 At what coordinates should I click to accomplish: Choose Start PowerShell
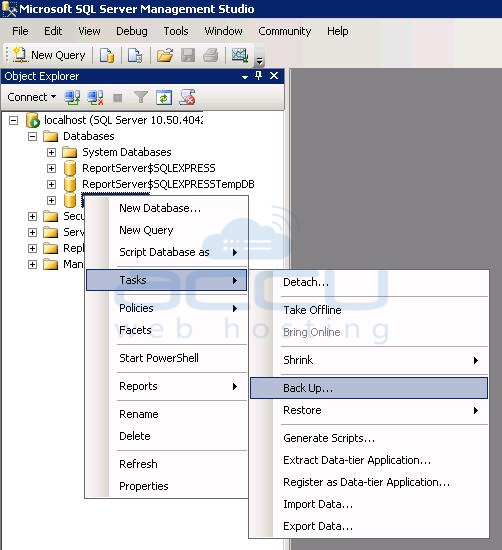point(167,358)
